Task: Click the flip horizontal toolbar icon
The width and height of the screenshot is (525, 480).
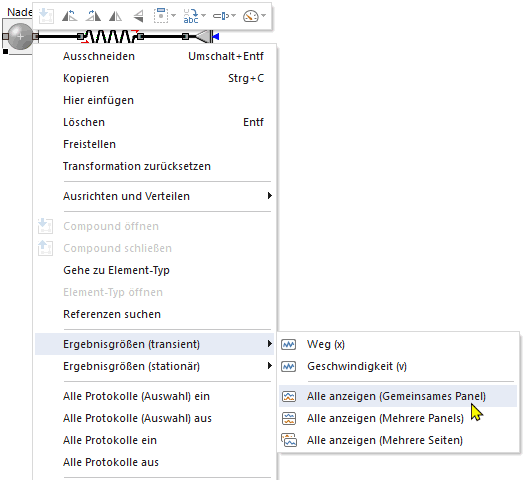Action: point(116,16)
